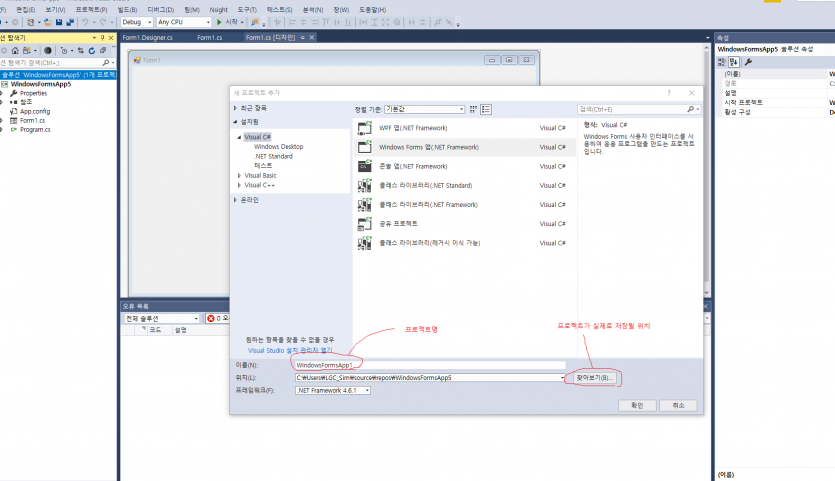Click the pending changes filter clock icon
Screen dimensions: 835x481
tap(64, 51)
